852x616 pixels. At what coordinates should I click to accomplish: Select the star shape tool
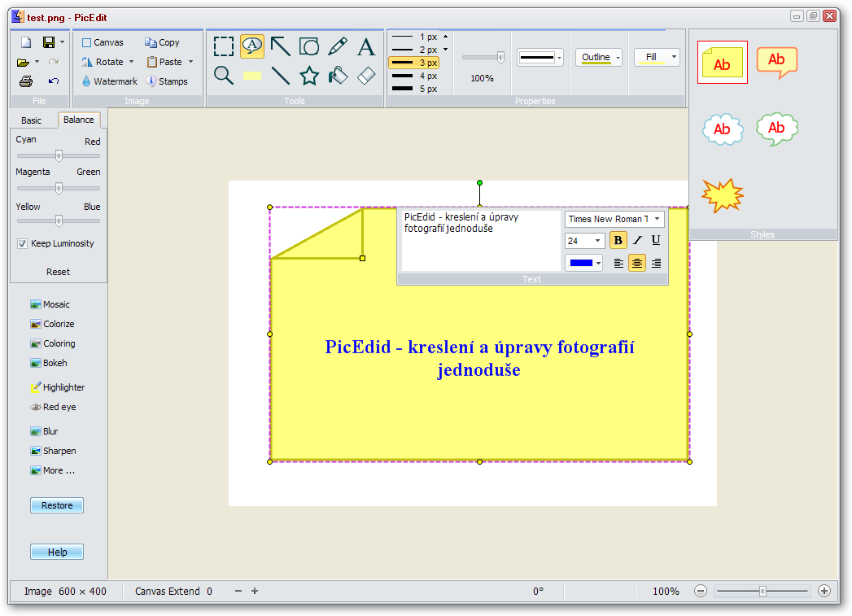(x=309, y=76)
